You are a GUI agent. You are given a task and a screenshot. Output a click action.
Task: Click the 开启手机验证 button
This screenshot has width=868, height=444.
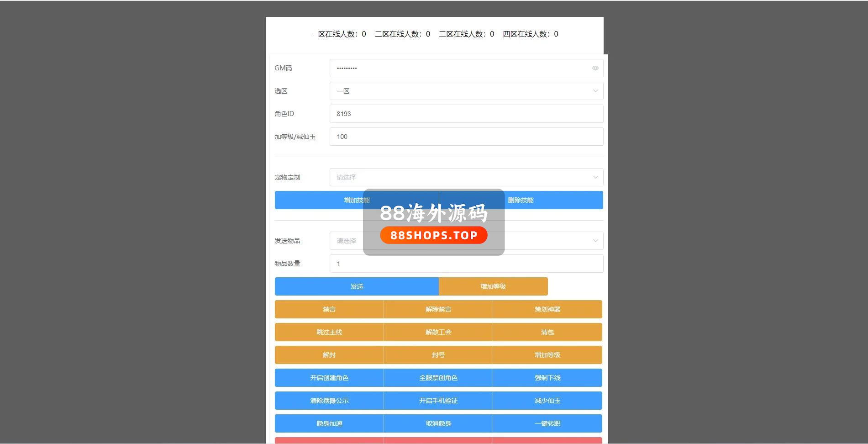coord(438,401)
